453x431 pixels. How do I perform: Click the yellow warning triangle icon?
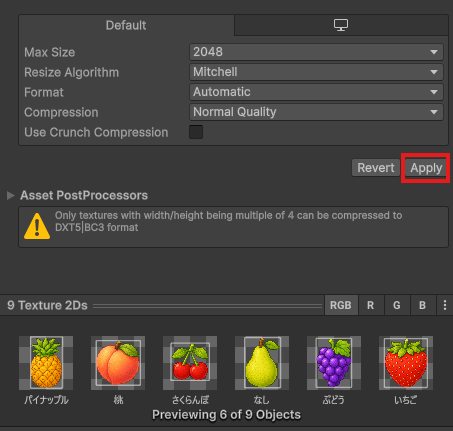37,227
